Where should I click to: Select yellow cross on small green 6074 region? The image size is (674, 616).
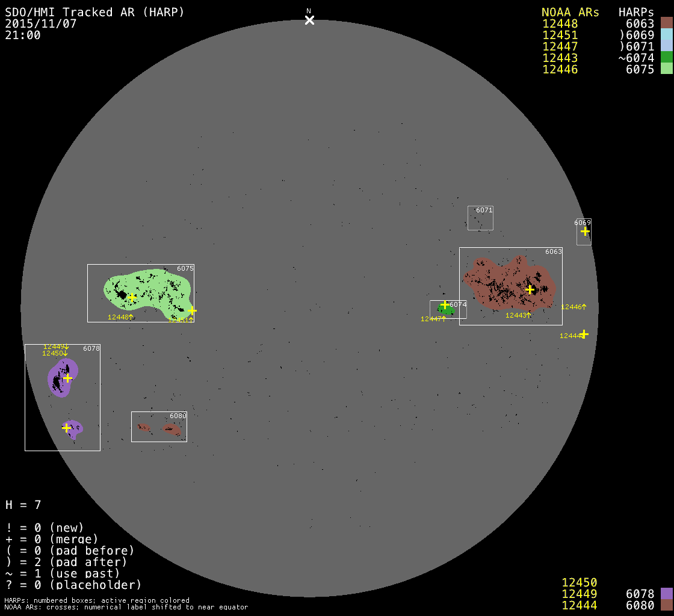pos(445,304)
